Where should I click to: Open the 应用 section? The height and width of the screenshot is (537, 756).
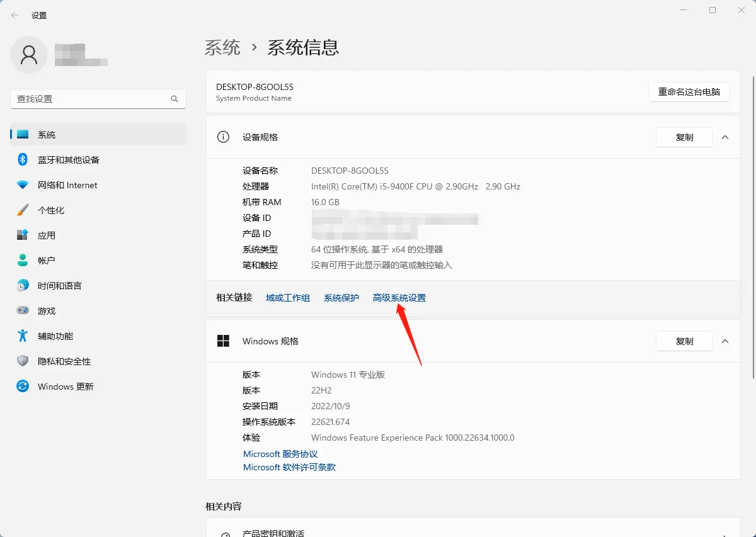pos(47,235)
